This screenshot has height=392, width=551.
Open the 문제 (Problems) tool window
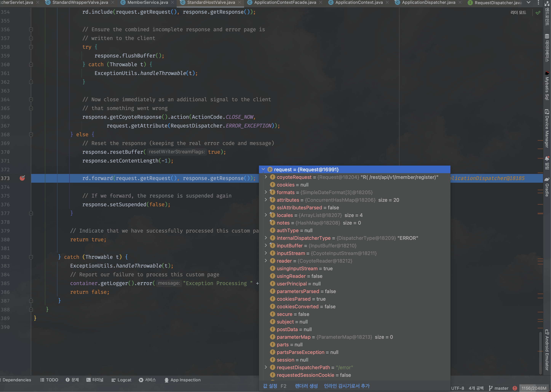click(x=72, y=380)
